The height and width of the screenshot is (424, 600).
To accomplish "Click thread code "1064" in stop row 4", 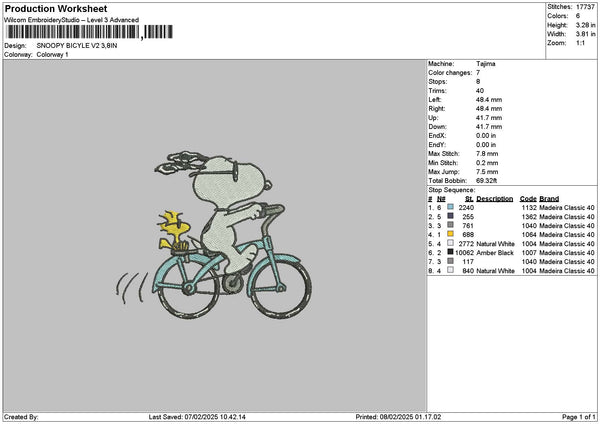I will coord(529,235).
